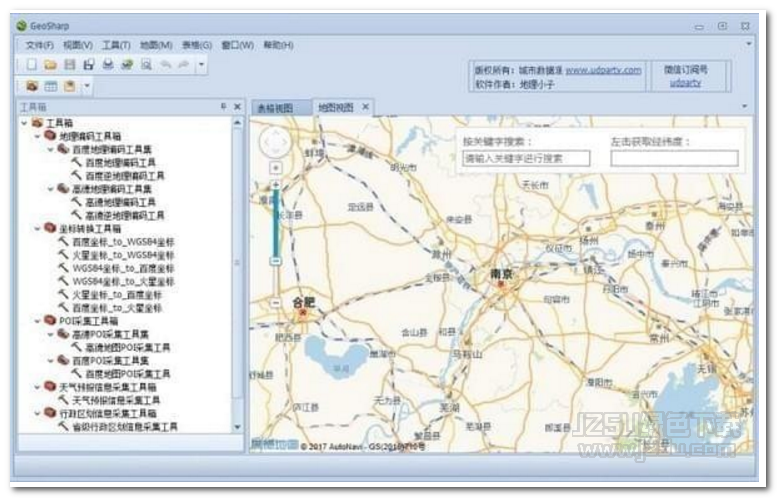This screenshot has height=498, width=777.
Task: Collapse the 高德POI采集工具集 node
Action: pyautogui.click(x=51, y=334)
